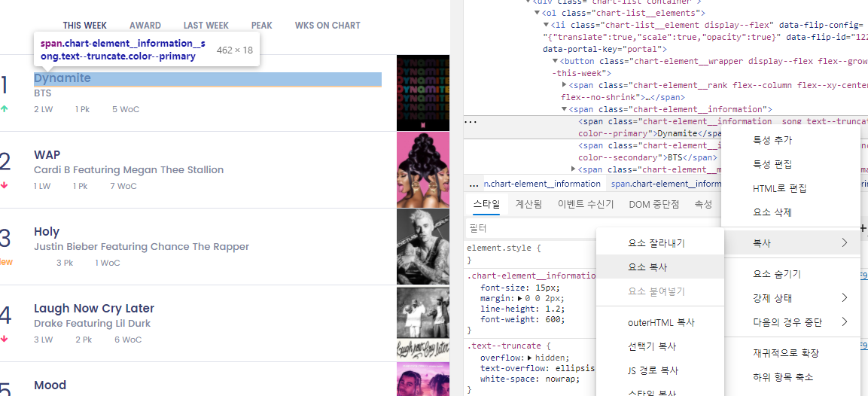Collapse the button chart-element__wrapper node

click(x=556, y=61)
